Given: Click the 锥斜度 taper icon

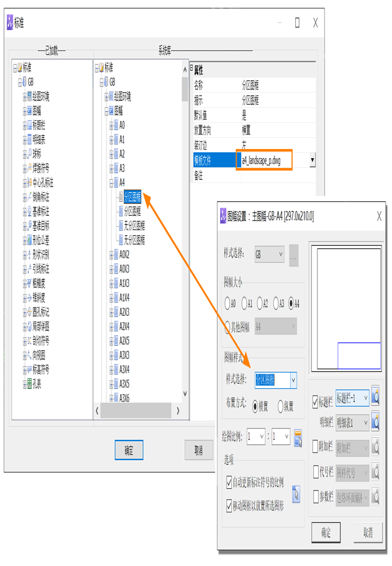Looking at the screenshot, I should click(29, 298).
